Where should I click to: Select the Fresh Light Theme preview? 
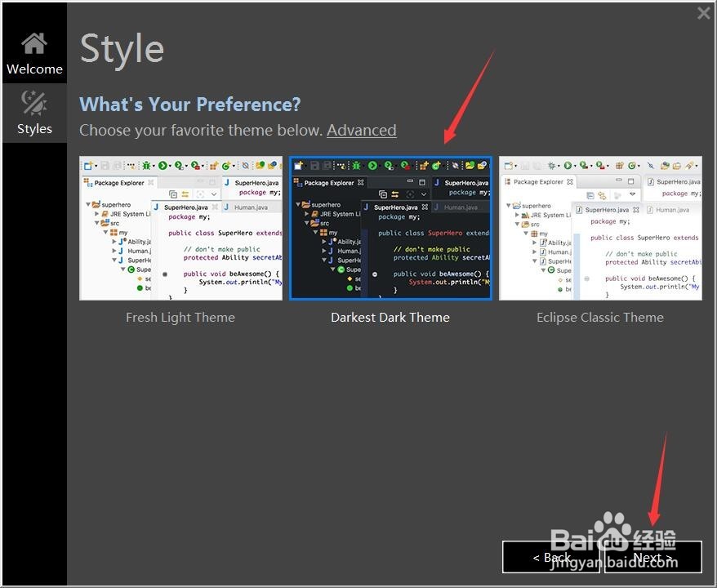click(180, 228)
